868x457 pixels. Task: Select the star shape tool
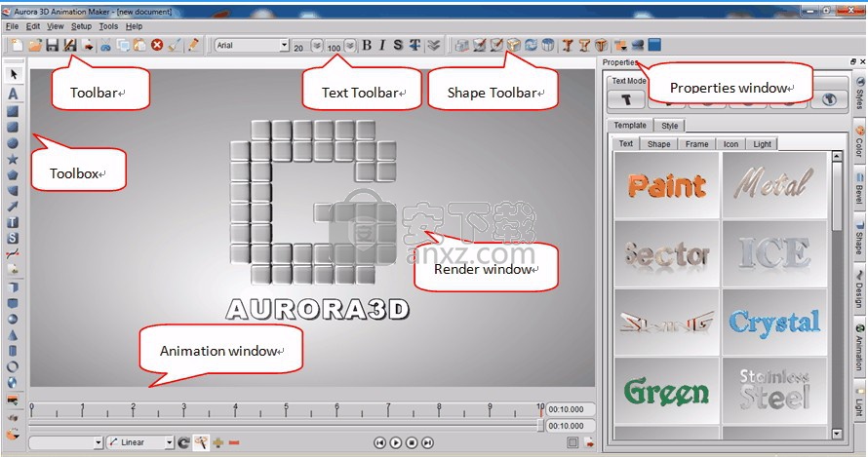[12, 160]
